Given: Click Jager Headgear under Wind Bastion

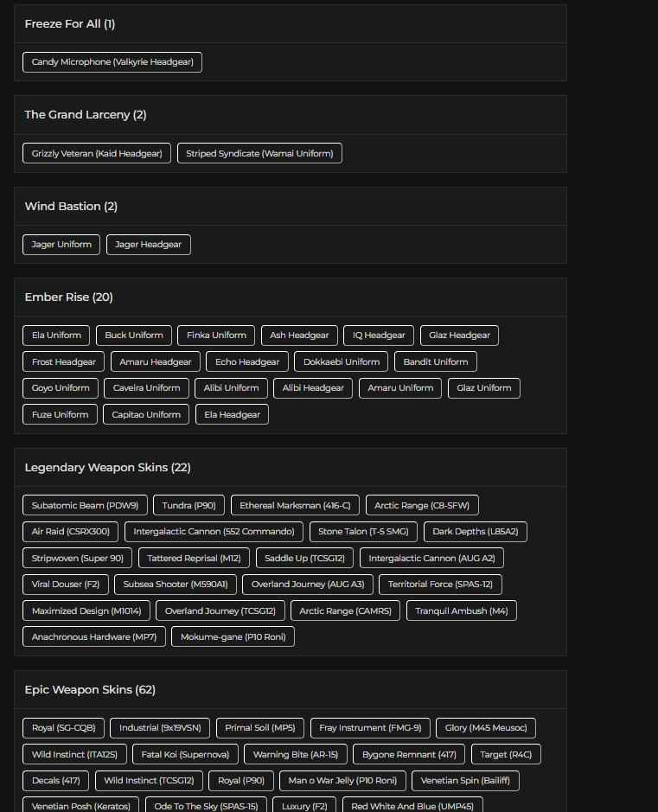Looking at the screenshot, I should [x=148, y=245].
